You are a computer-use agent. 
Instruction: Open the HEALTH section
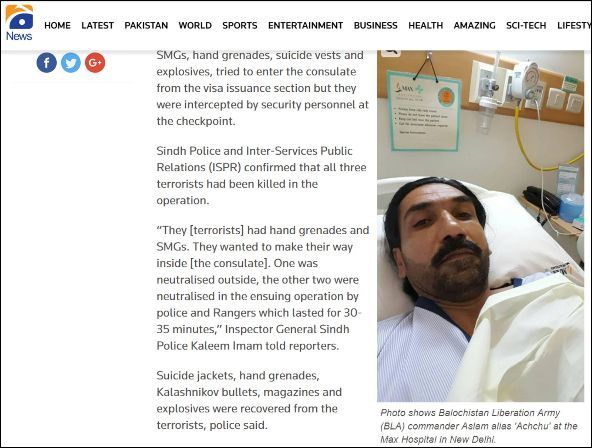click(426, 25)
